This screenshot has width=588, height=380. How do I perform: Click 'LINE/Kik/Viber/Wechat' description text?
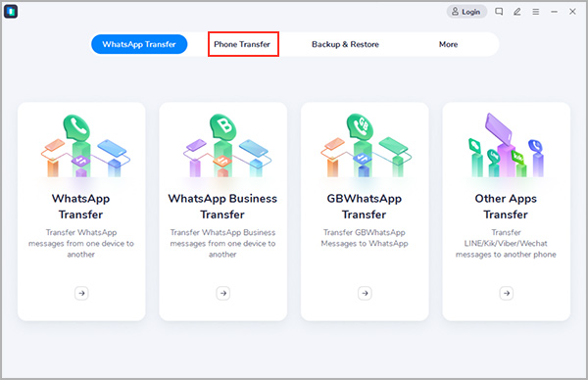tap(506, 243)
